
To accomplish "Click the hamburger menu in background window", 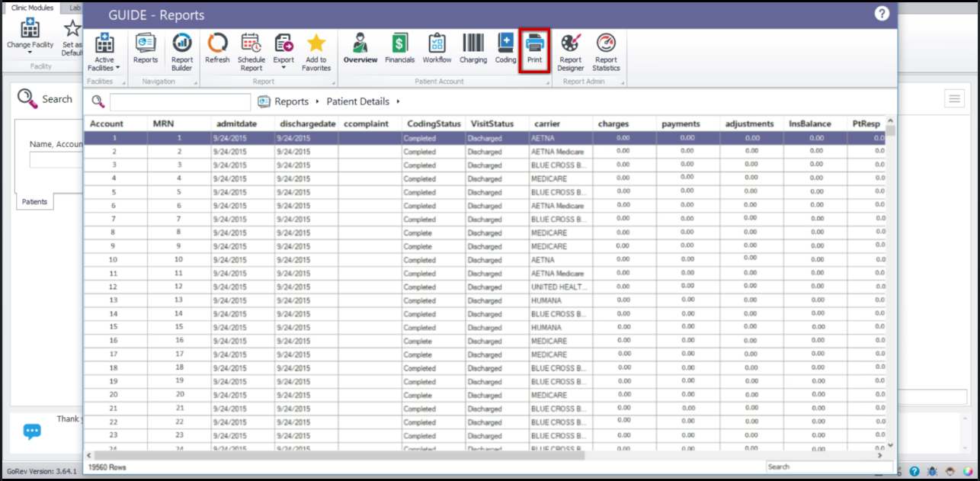I will (x=954, y=98).
